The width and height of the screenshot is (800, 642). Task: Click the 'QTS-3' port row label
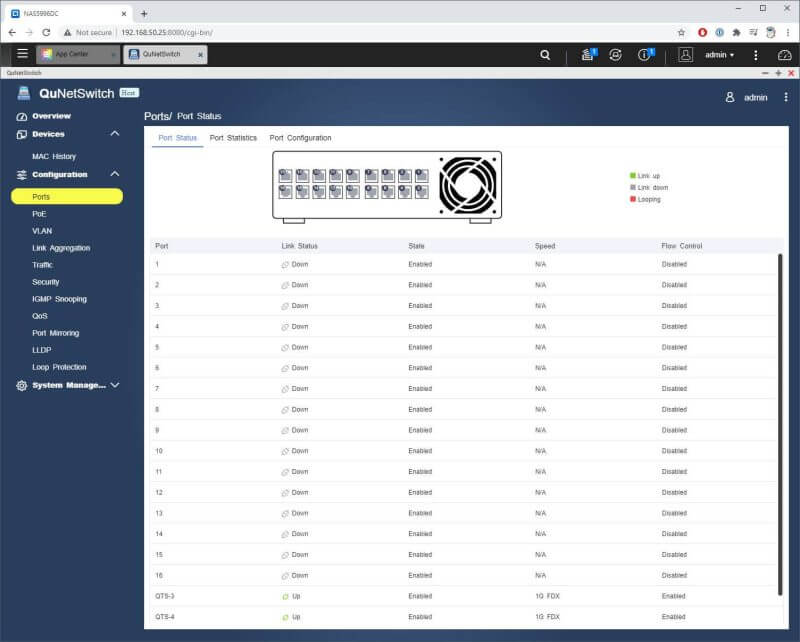(165, 596)
